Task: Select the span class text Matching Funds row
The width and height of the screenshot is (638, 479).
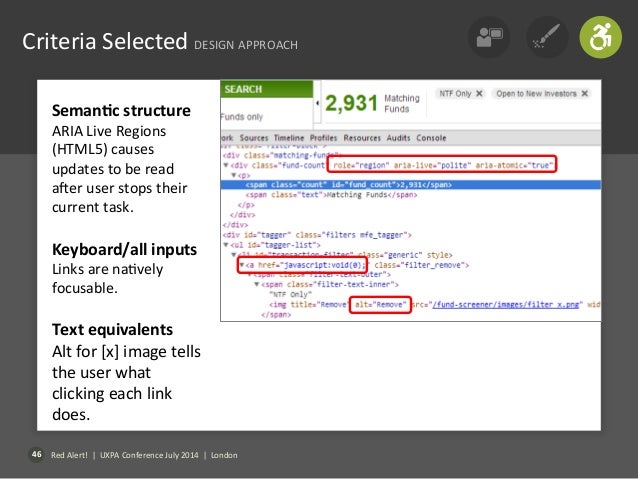Action: (331, 195)
